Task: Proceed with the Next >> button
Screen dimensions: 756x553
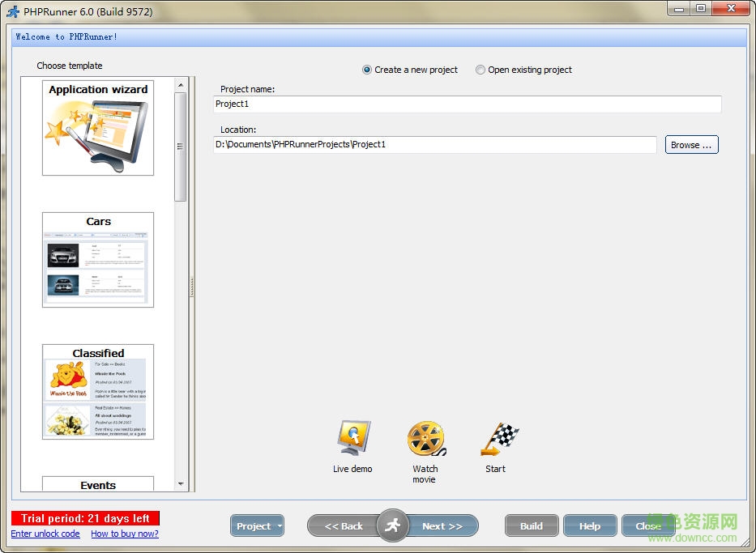Action: tap(442, 525)
